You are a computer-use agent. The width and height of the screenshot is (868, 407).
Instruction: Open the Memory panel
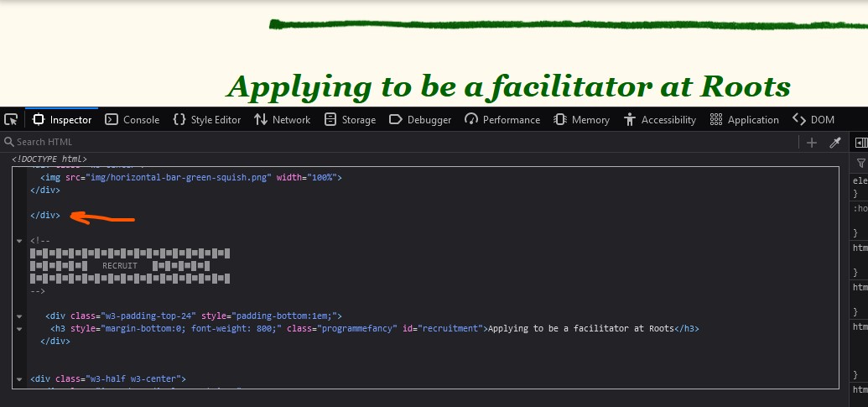(581, 120)
